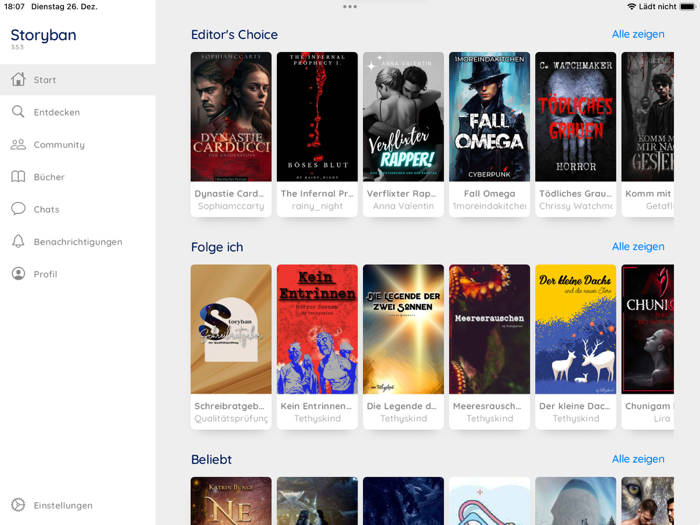
Task: Show all Editor's Choice books
Action: pyautogui.click(x=638, y=34)
